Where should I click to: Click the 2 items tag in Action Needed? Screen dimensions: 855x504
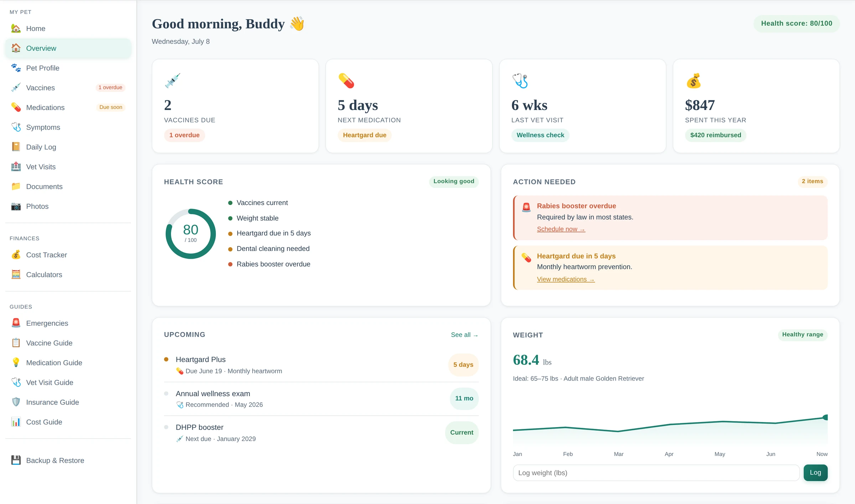tap(812, 182)
